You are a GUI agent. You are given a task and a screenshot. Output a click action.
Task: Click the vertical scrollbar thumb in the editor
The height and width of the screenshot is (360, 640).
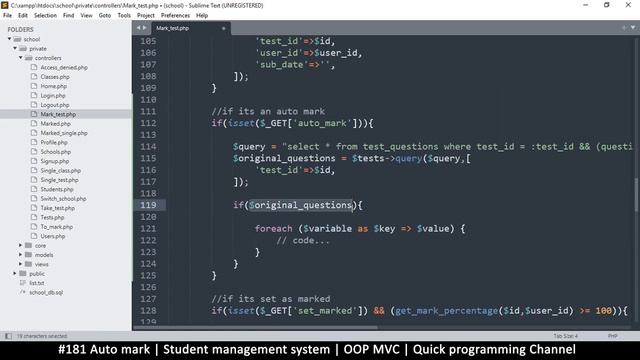pos(637,195)
